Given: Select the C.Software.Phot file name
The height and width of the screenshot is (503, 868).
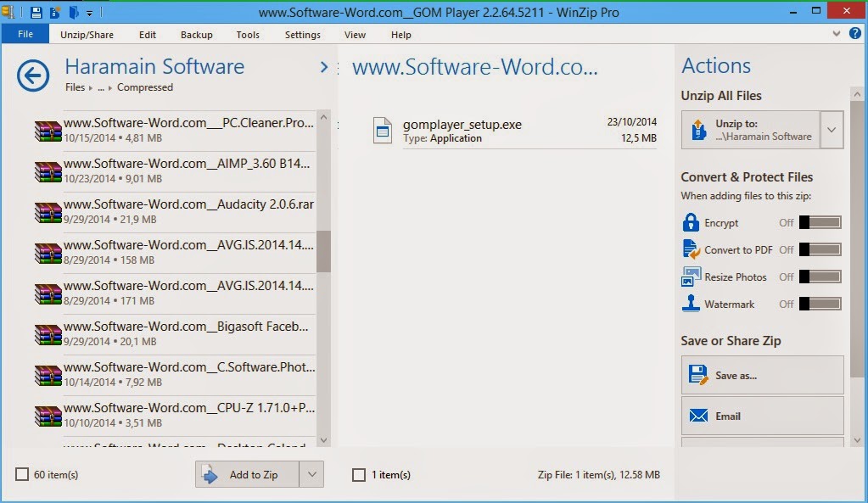Looking at the screenshot, I should [x=189, y=367].
